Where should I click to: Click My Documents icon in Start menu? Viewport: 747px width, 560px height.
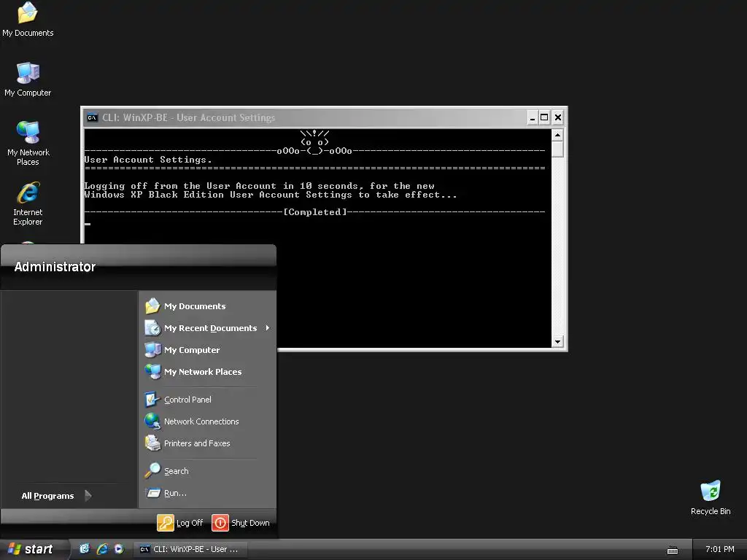pos(152,306)
